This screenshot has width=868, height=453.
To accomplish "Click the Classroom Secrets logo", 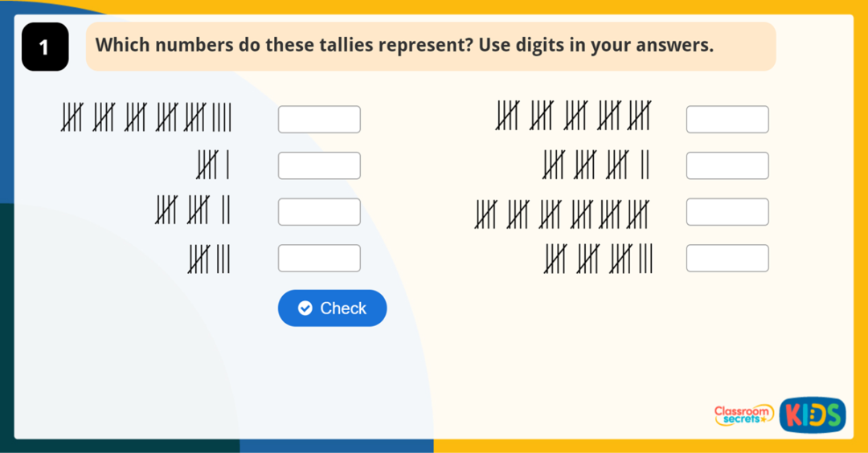I will [743, 414].
